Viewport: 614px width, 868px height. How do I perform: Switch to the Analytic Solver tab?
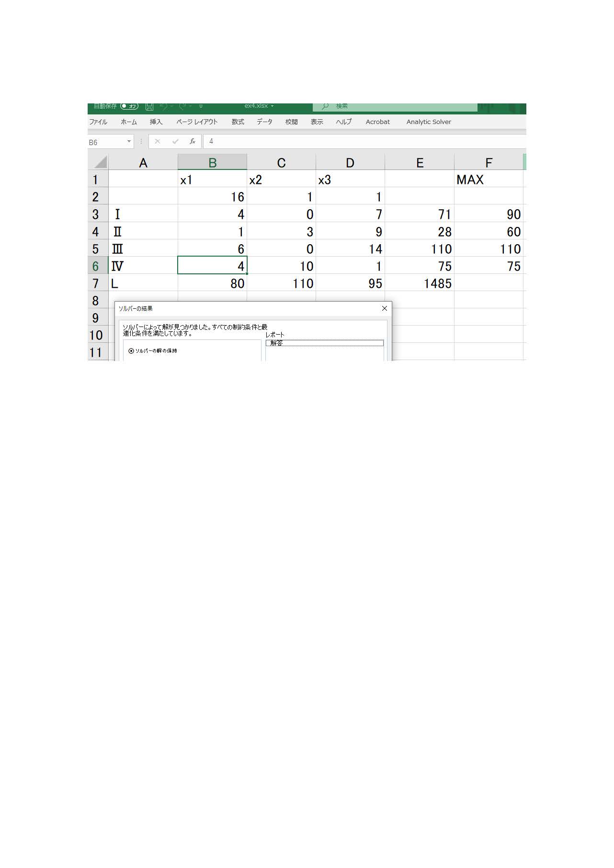tap(429, 122)
